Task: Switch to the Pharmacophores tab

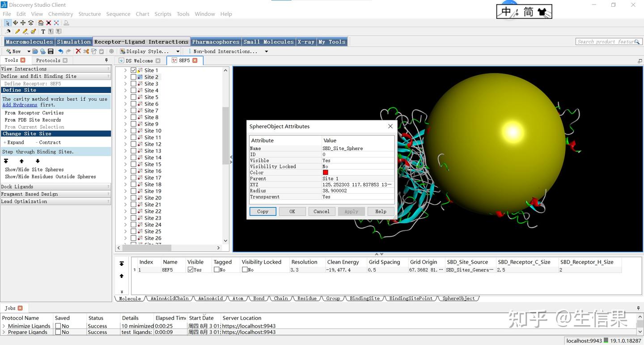Action: pos(216,42)
